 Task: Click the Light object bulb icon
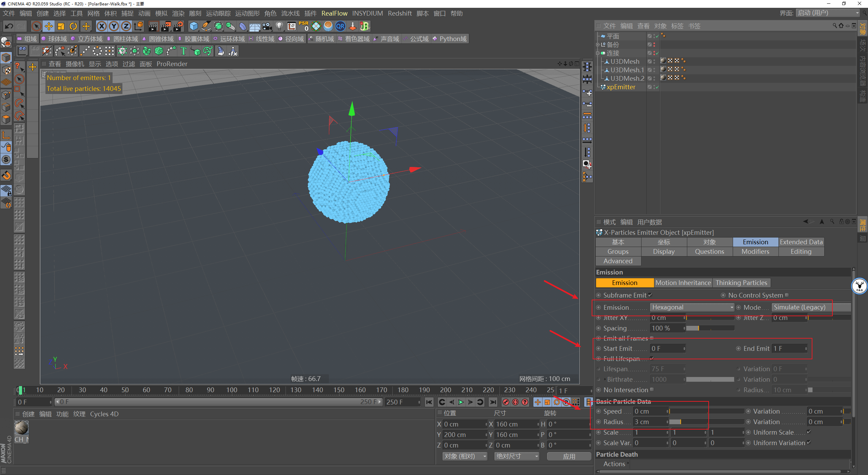[x=279, y=26]
